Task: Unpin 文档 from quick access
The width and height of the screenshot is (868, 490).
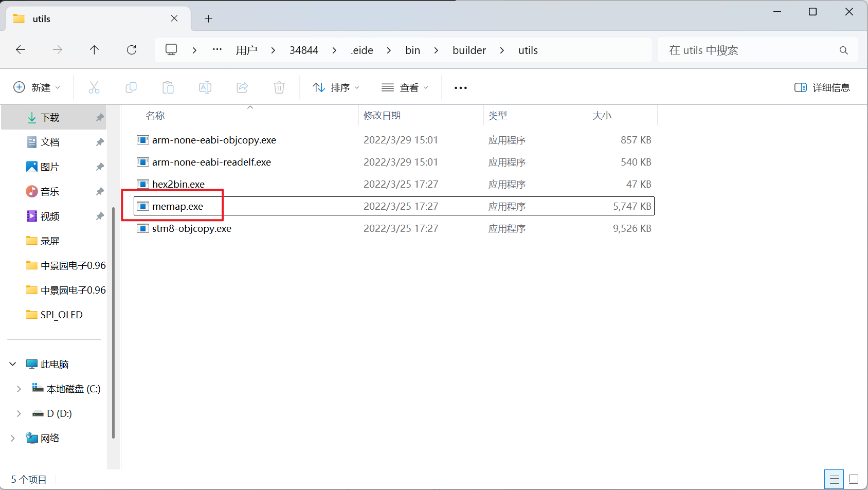Action: point(100,142)
